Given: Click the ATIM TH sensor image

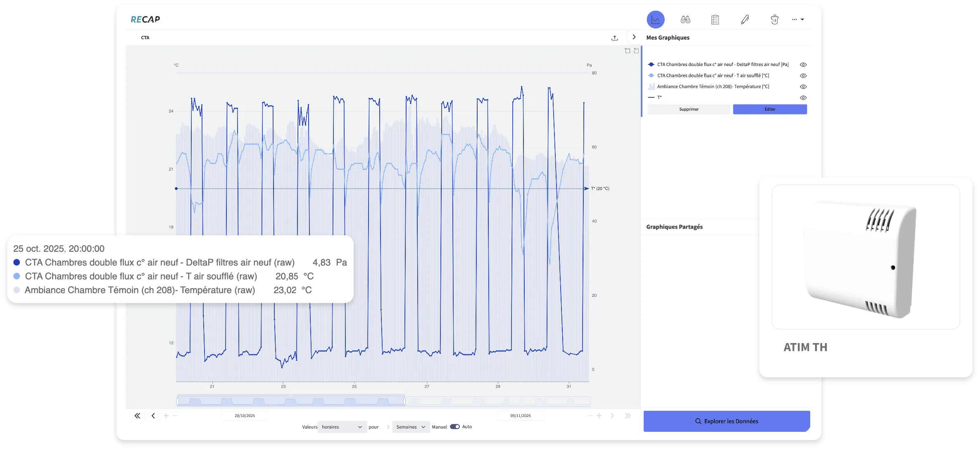Looking at the screenshot, I should click(866, 257).
